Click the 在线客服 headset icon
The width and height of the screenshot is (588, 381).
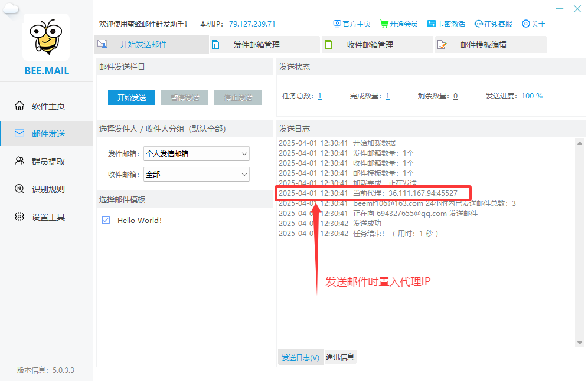click(x=479, y=24)
